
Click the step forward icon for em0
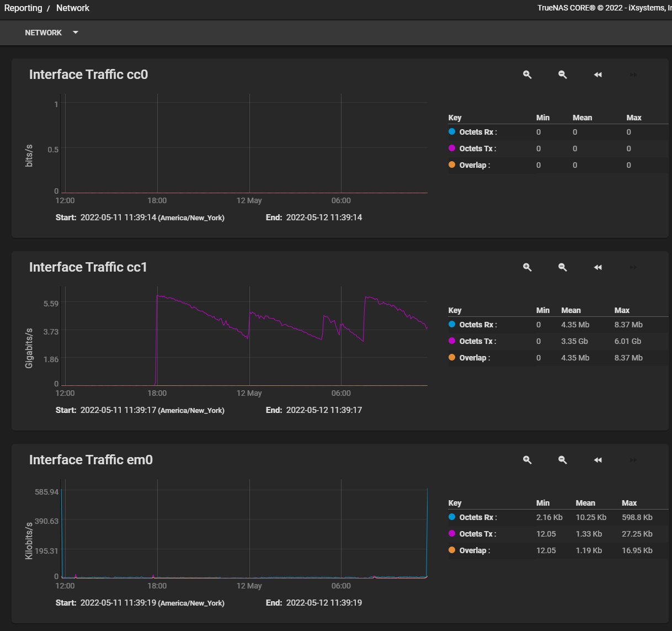633,460
